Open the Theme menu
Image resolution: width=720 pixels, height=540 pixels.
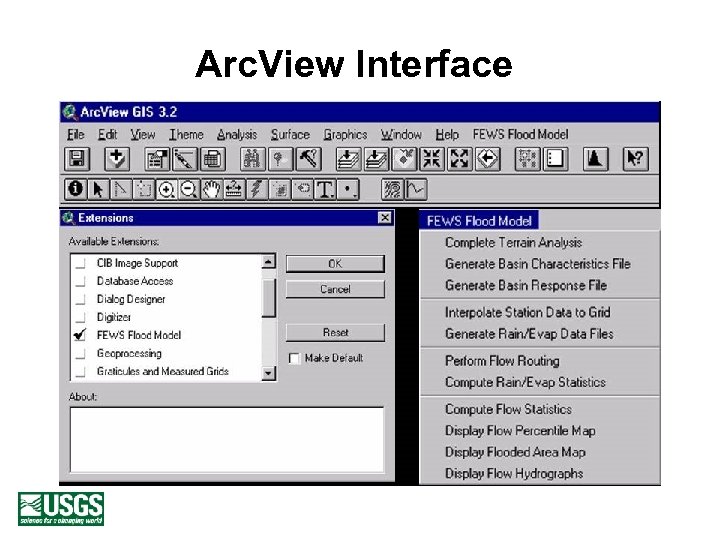point(186,135)
